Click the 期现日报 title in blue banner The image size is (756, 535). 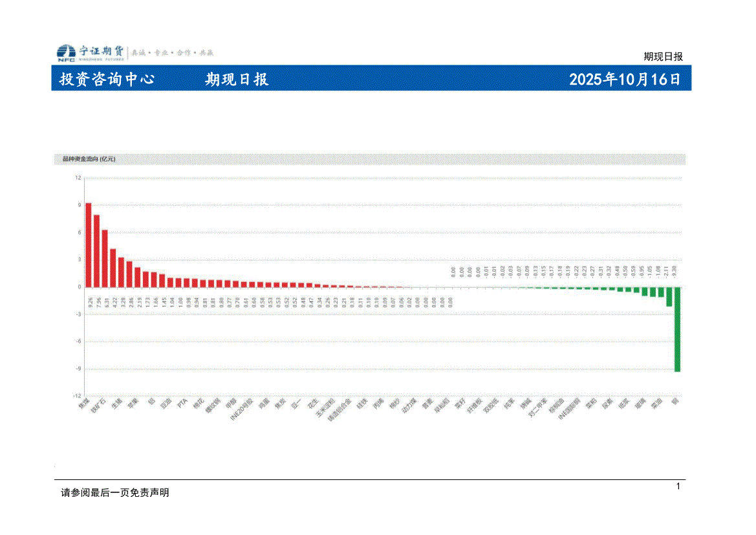[x=237, y=80]
